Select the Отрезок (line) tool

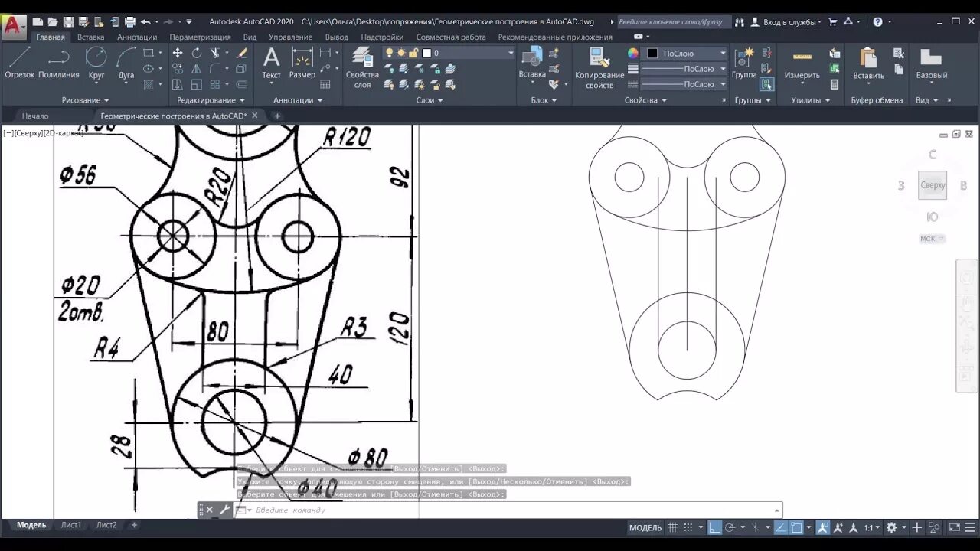point(19,63)
